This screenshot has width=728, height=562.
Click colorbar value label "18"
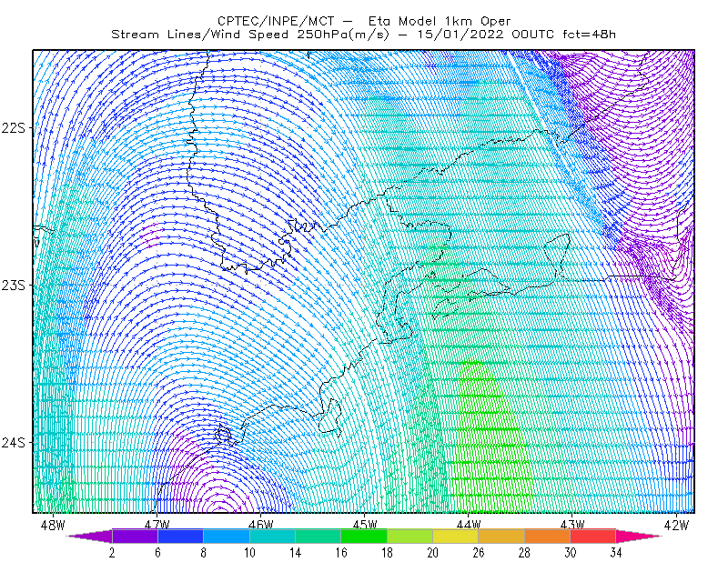coord(388,553)
